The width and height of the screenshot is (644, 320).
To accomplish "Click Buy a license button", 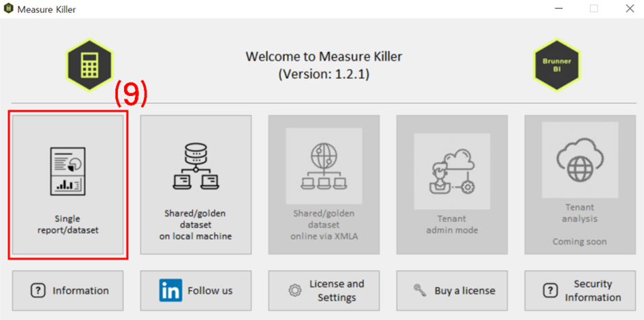I will (x=451, y=291).
